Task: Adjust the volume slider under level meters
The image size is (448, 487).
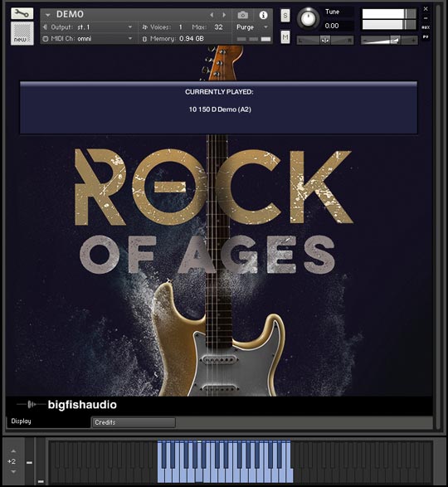Action: (x=389, y=41)
